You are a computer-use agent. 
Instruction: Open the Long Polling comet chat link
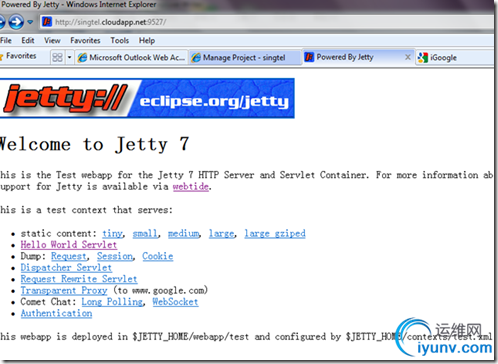pyautogui.click(x=112, y=302)
